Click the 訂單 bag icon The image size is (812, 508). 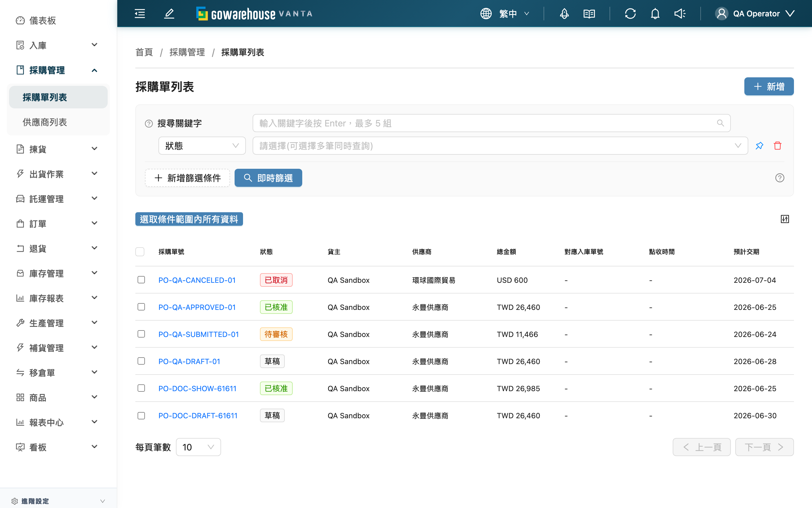pyautogui.click(x=20, y=224)
